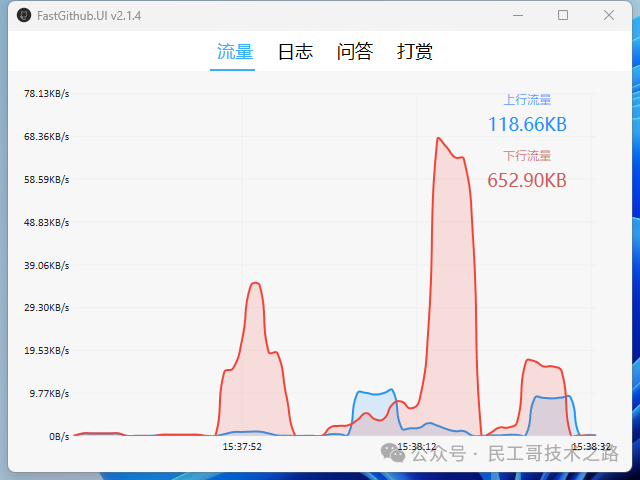Click the 29.30KB/s axis label
Viewport: 640px width, 480px height.
pyautogui.click(x=47, y=307)
